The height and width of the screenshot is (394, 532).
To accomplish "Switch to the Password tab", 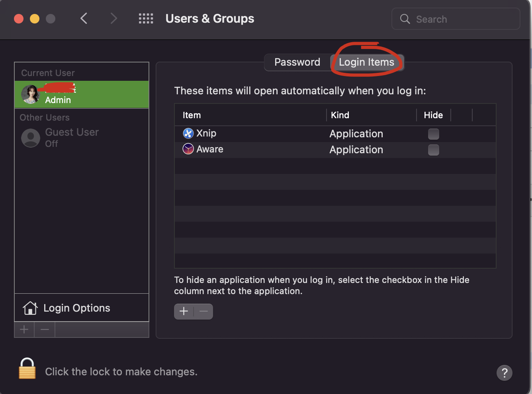I will tap(297, 62).
